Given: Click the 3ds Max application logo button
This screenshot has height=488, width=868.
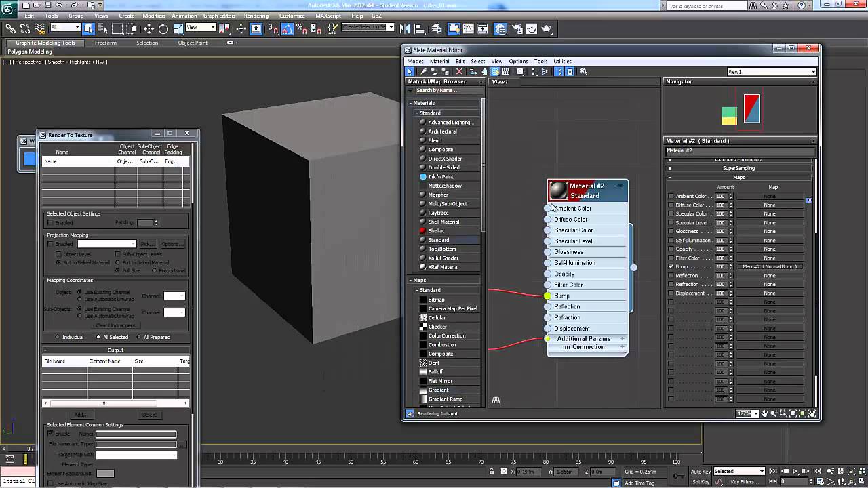Looking at the screenshot, I should coord(7,7).
